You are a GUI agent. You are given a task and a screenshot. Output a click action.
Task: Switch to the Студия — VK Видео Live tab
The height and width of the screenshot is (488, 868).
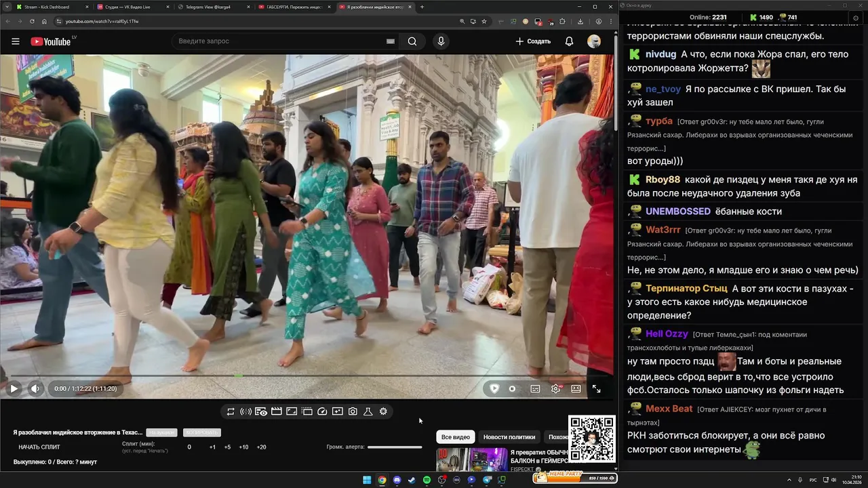tap(132, 7)
